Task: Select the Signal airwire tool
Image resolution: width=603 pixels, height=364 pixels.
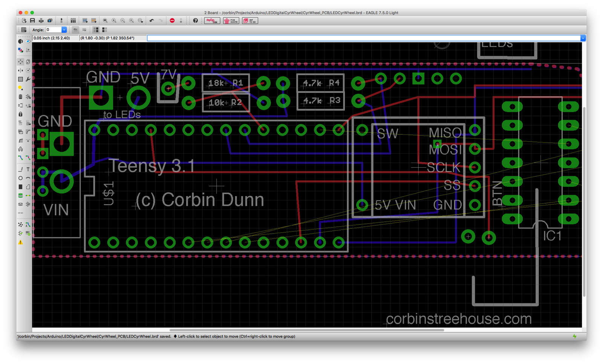Action: (28, 196)
